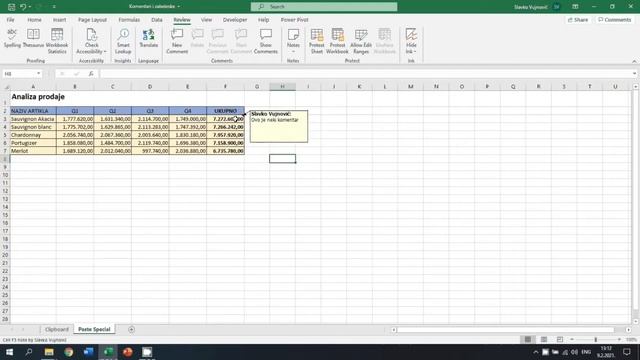Click the Search box in title bar
640x360 pixels.
pyautogui.click(x=324, y=7)
